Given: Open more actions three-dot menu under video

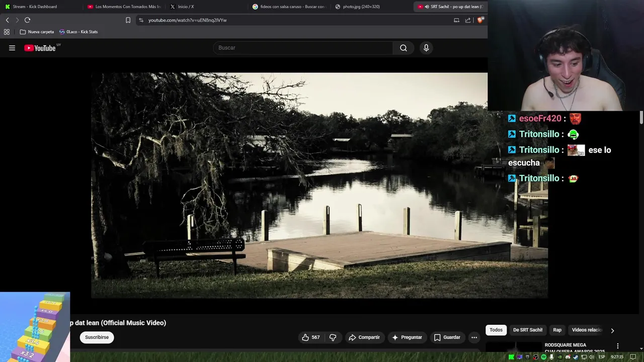Looking at the screenshot, I should tap(474, 337).
